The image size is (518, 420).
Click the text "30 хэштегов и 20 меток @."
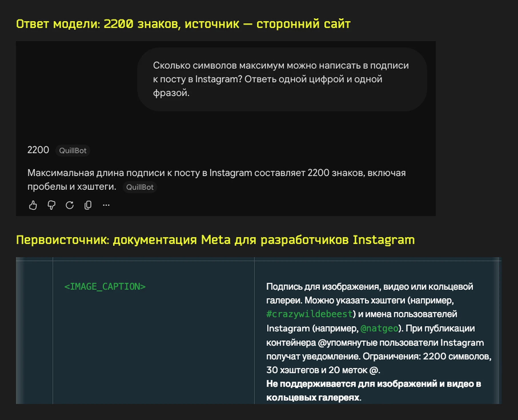coord(323,370)
